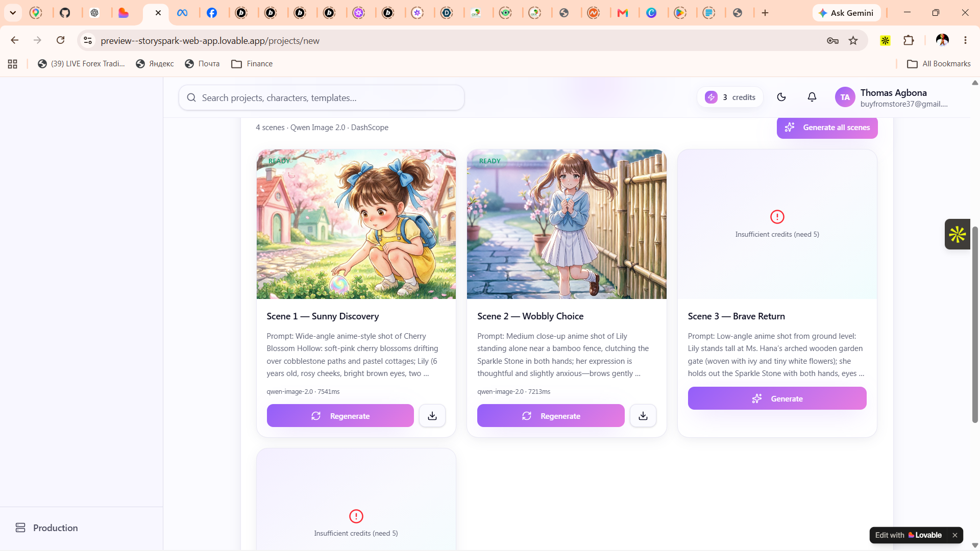Click the credits lightning bolt icon

(x=711, y=97)
